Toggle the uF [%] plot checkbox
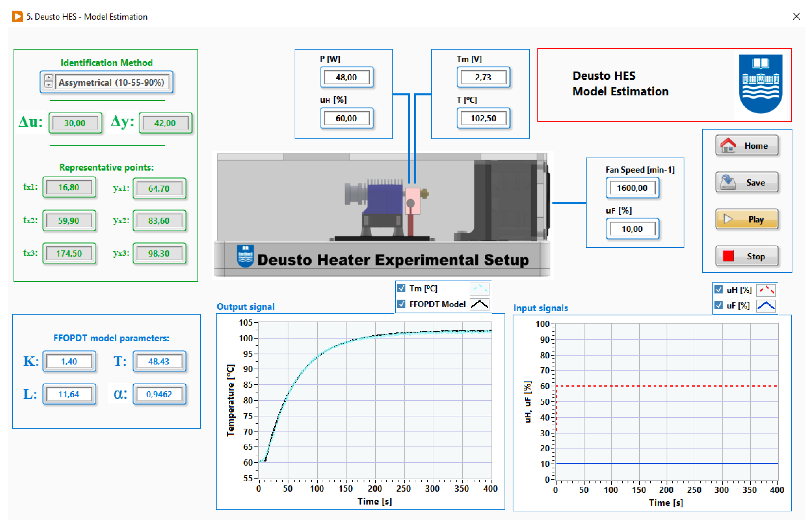Viewport: 812px width, 524px height. (x=718, y=305)
